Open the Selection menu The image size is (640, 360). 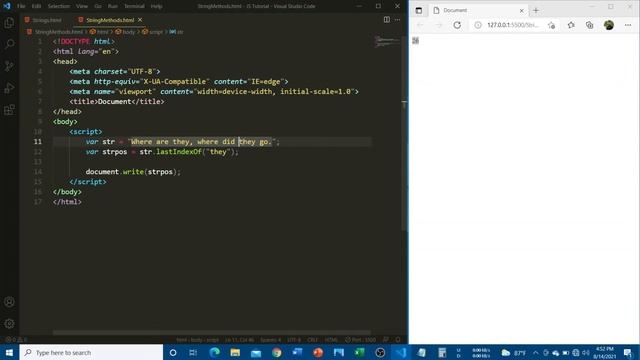click(59, 6)
